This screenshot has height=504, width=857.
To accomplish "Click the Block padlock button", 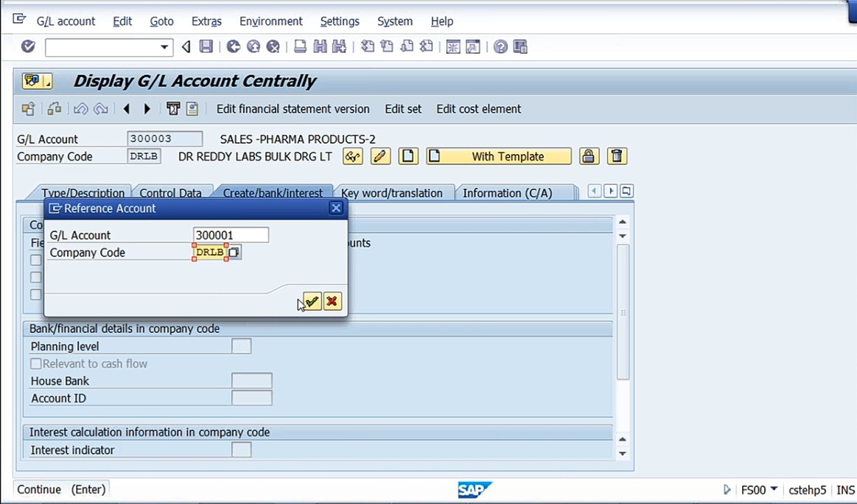I will coord(589,156).
